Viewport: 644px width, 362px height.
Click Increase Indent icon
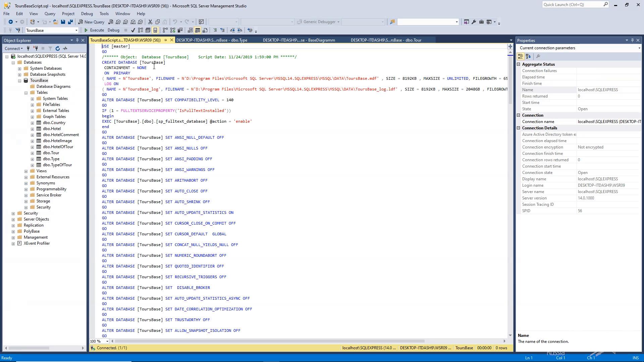tap(240, 30)
